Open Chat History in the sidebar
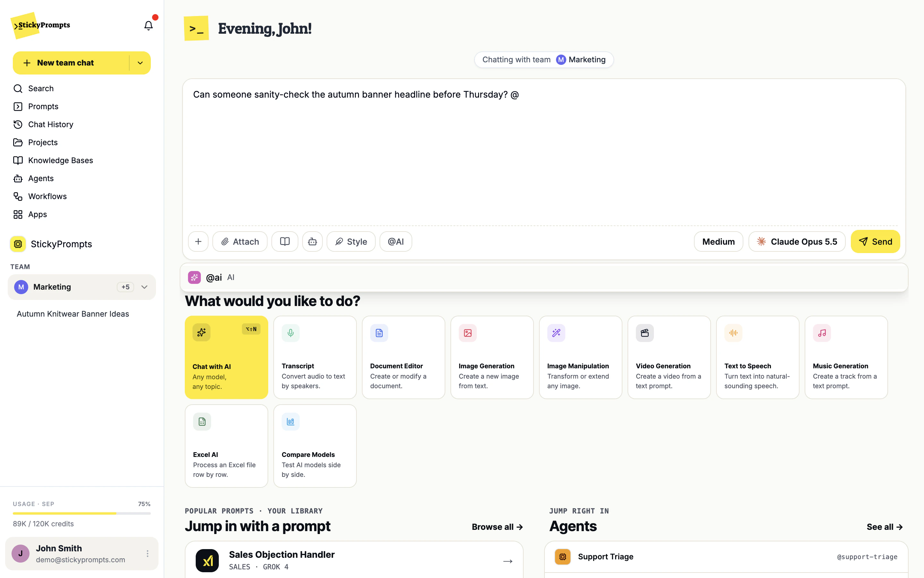The image size is (924, 578). [x=82, y=124]
